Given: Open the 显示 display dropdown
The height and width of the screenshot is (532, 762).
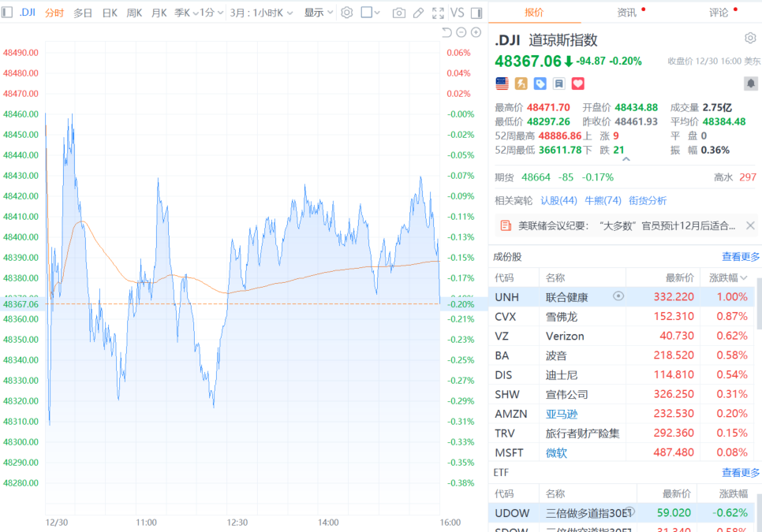Looking at the screenshot, I should pos(319,13).
